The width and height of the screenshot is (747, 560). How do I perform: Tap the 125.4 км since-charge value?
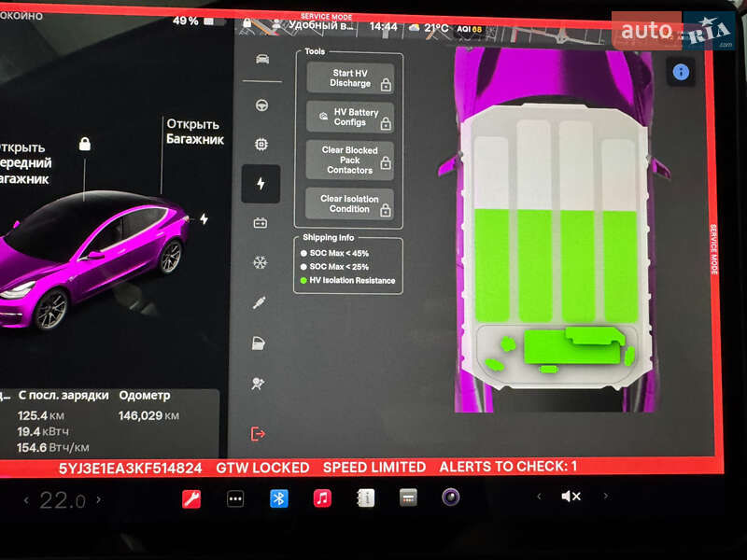[x=41, y=415]
